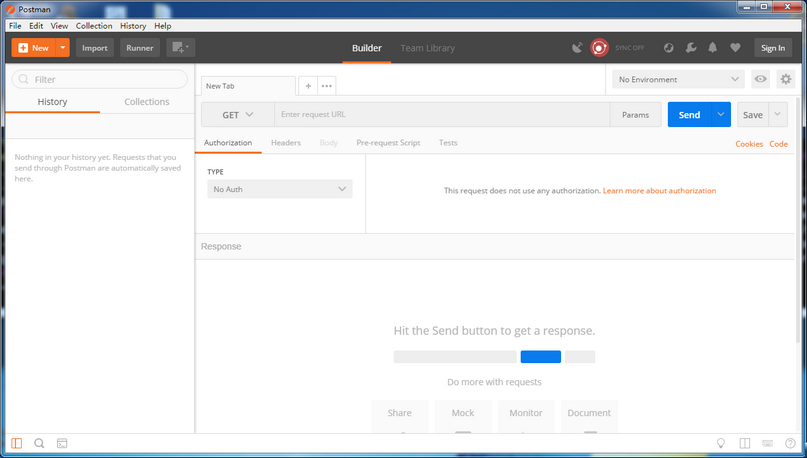Open the History menu
Screen dimensions: 807x458
coord(133,26)
